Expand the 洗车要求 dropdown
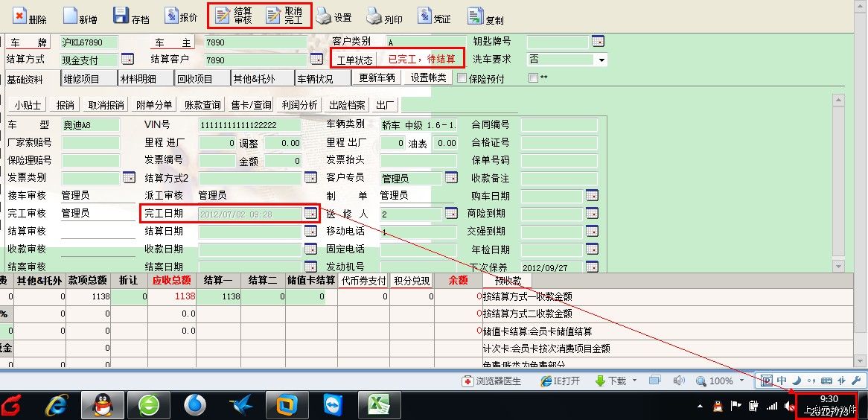 [x=601, y=60]
